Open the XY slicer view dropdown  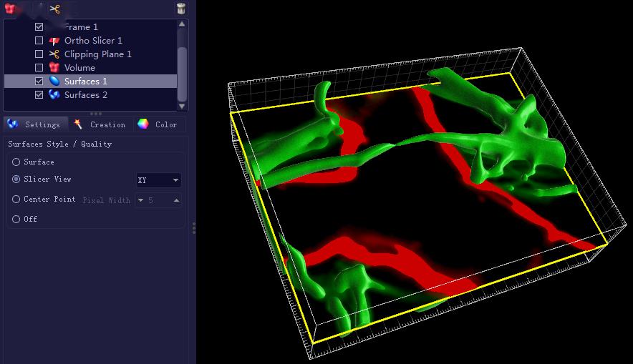(x=158, y=180)
